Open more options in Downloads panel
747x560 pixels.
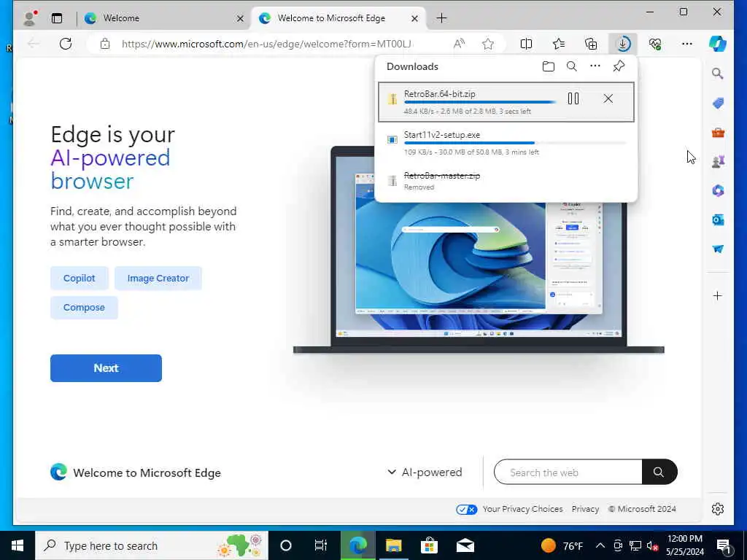click(x=595, y=66)
